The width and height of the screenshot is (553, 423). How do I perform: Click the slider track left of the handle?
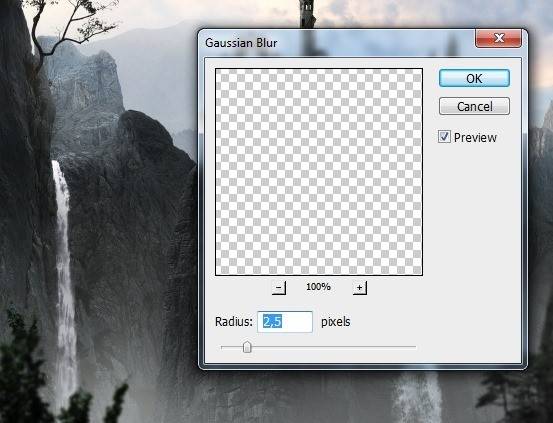232,347
